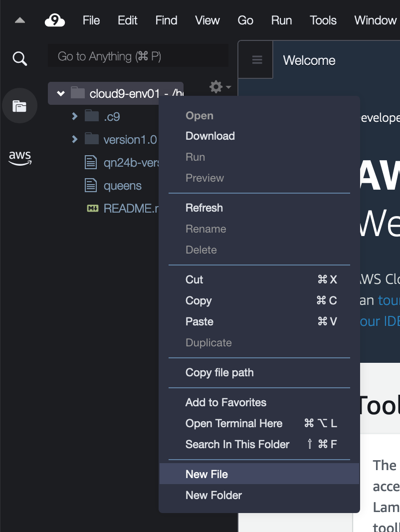Choose New Folder from context menu
The height and width of the screenshot is (532, 400).
tap(259, 496)
